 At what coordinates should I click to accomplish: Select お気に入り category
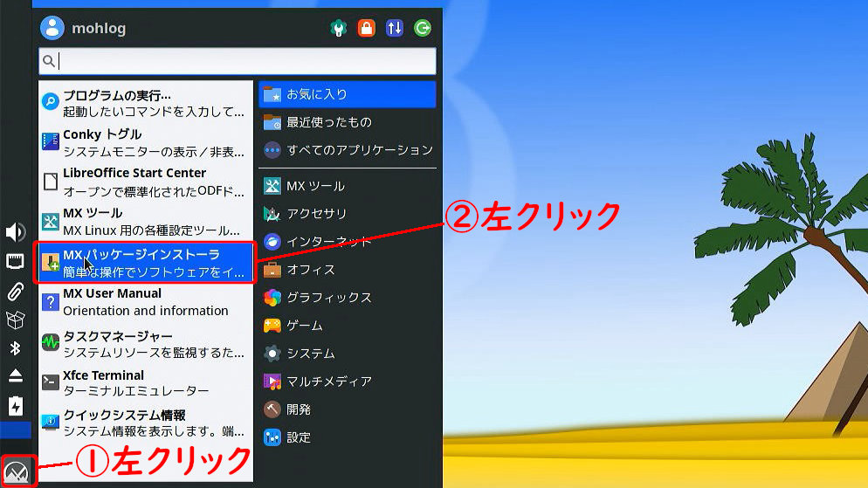coord(348,94)
